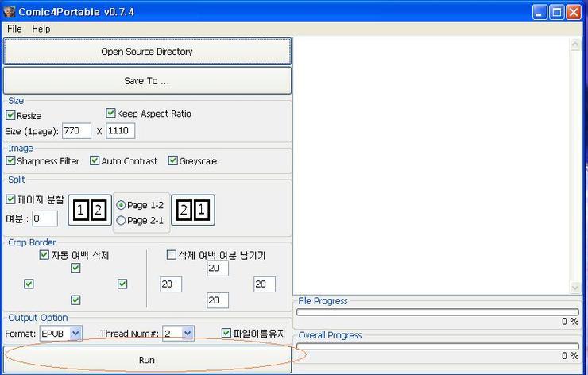Click the Save To ... button
Image resolution: width=588 pixels, height=375 pixels.
[x=147, y=80]
